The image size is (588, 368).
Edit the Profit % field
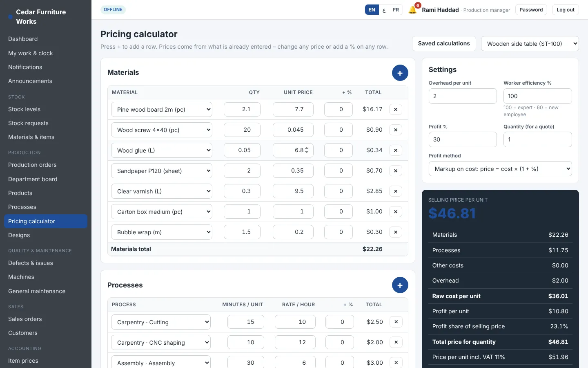[x=463, y=139]
